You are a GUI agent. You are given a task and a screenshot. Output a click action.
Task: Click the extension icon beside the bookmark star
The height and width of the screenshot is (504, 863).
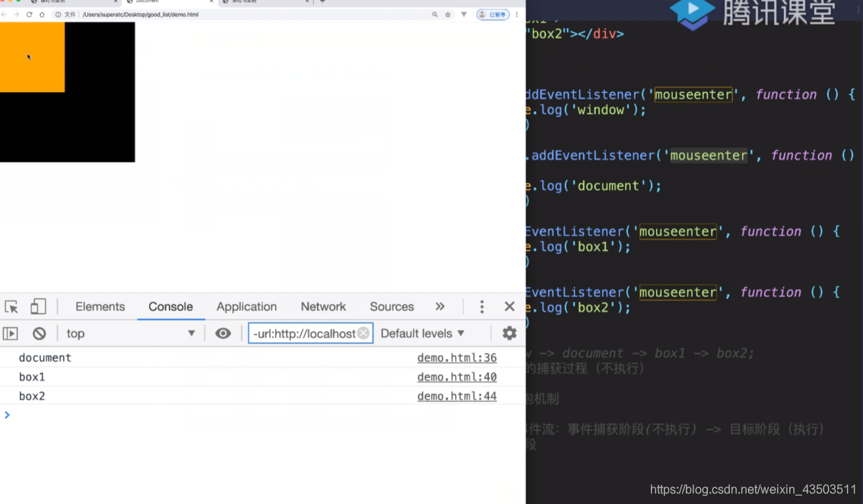pos(464,14)
